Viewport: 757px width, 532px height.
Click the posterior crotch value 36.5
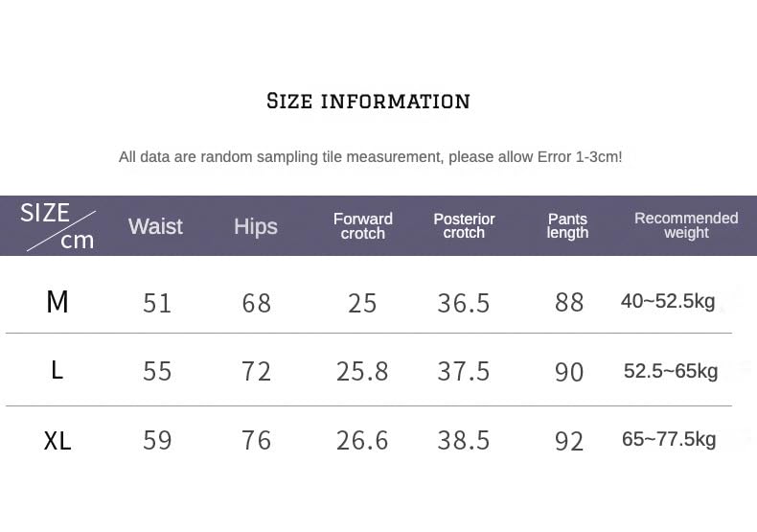[x=464, y=303]
